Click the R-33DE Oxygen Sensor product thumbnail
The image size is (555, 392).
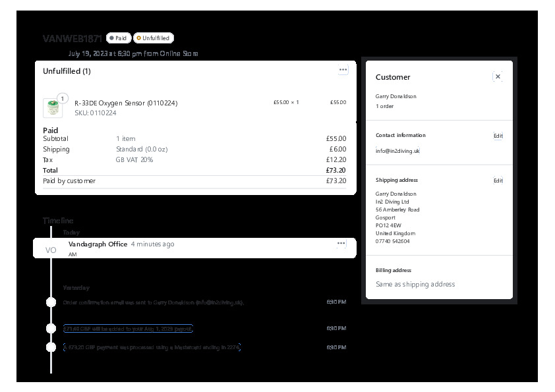point(52,107)
